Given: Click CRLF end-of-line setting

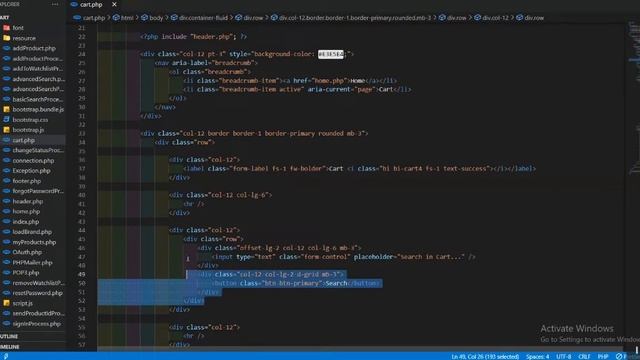Looking at the screenshot, I should tap(584, 356).
